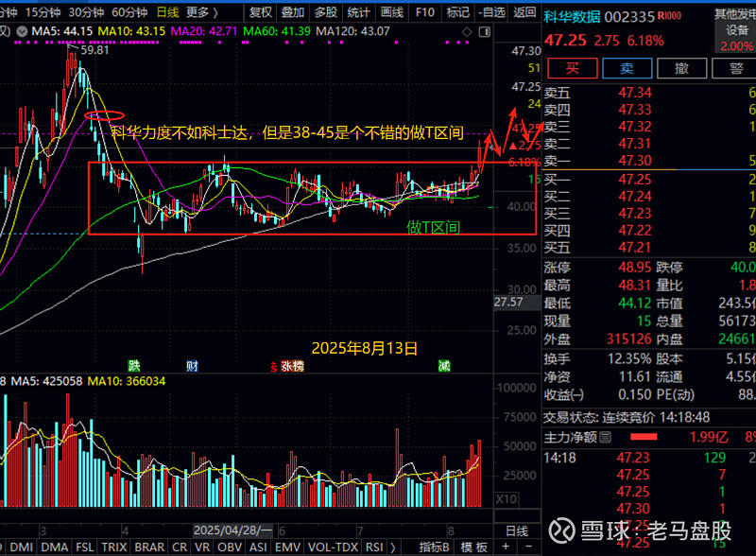Open the 涨榜 marker on chart
The width and height of the screenshot is (756, 556).
292,366
